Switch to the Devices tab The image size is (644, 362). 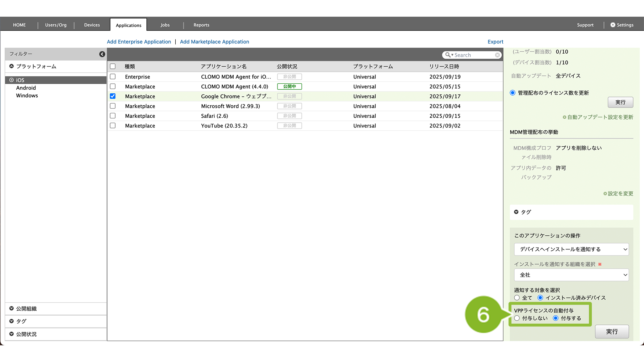[x=92, y=25]
